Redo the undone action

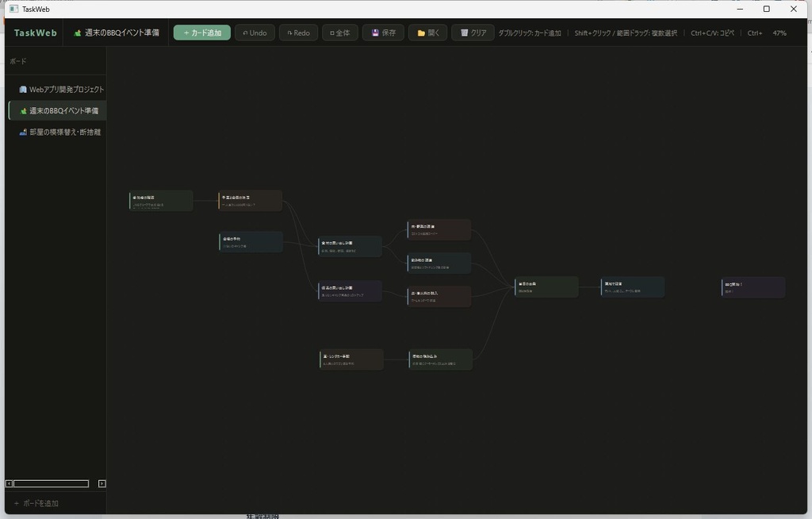(299, 33)
